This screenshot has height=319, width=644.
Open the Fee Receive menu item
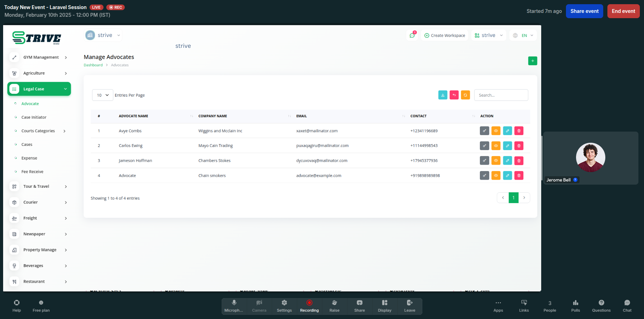click(x=32, y=172)
